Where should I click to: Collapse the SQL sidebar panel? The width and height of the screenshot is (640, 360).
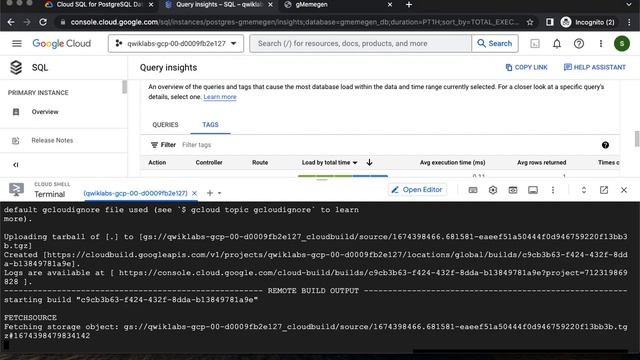(16, 165)
